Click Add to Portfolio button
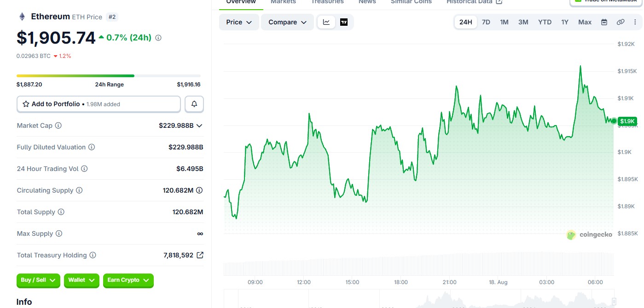The width and height of the screenshot is (644, 308). [99, 104]
